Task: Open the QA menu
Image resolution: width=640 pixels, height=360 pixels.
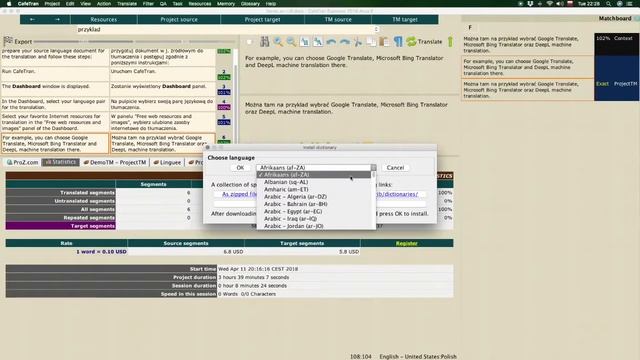Action: 163,4
